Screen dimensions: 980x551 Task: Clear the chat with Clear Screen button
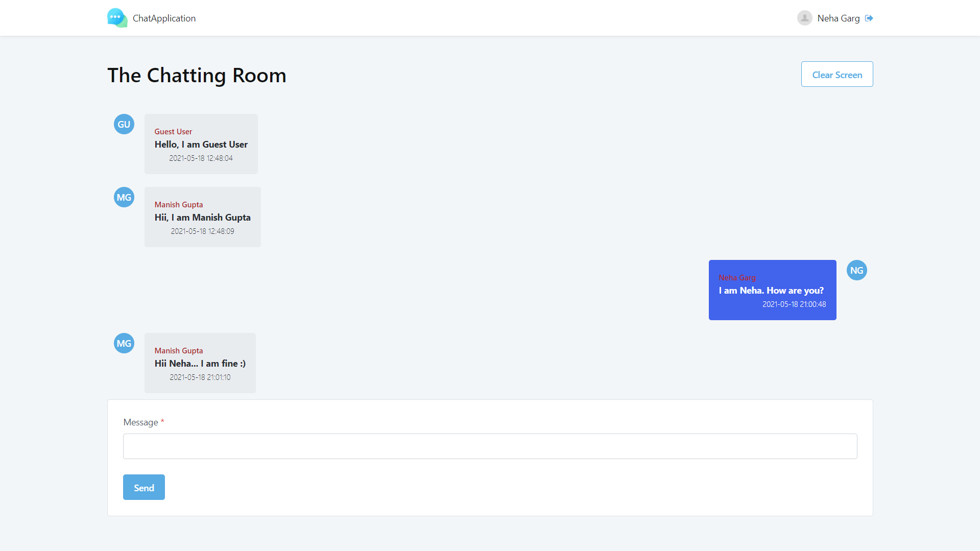tap(837, 75)
